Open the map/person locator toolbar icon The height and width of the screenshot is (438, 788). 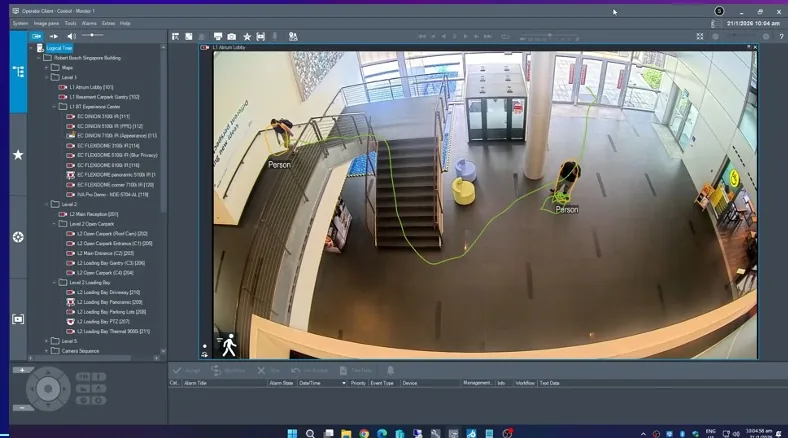293,37
